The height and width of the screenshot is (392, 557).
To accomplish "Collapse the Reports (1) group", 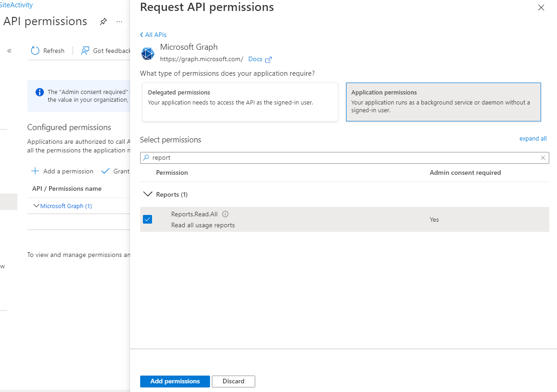I will (147, 194).
